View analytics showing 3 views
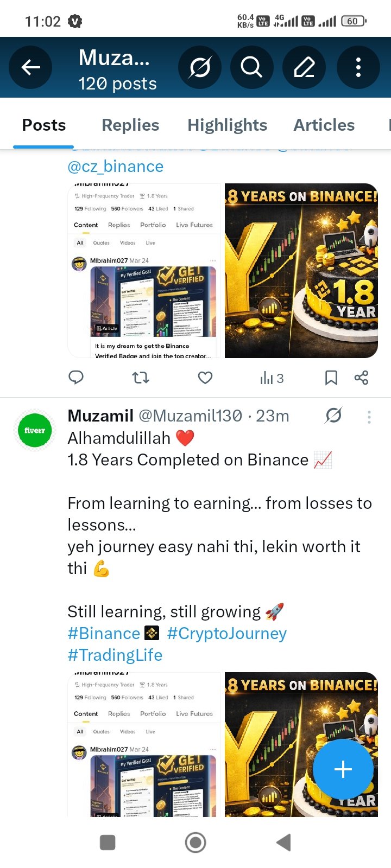This screenshot has height=868, width=391. [x=272, y=378]
